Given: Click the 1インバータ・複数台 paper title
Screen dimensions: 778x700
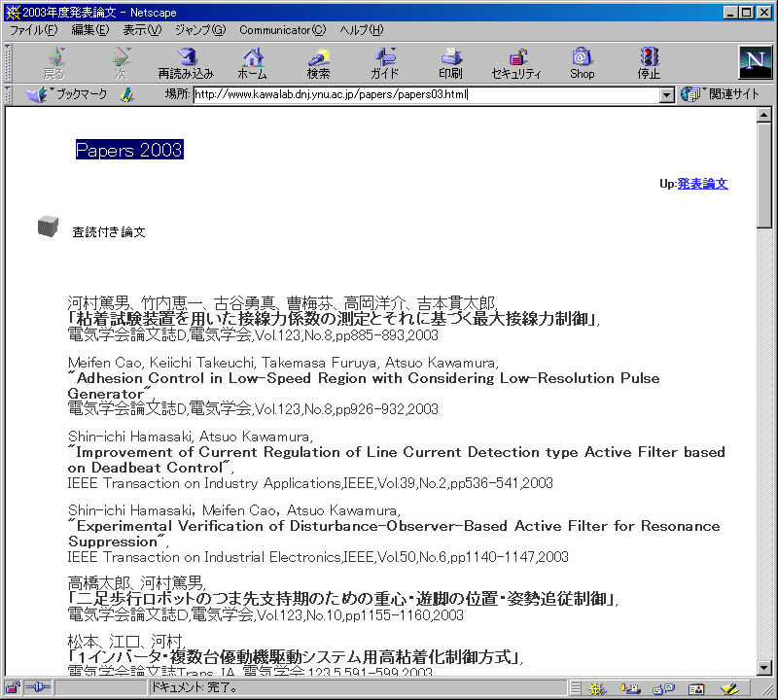Looking at the screenshot, I should 294,657.
